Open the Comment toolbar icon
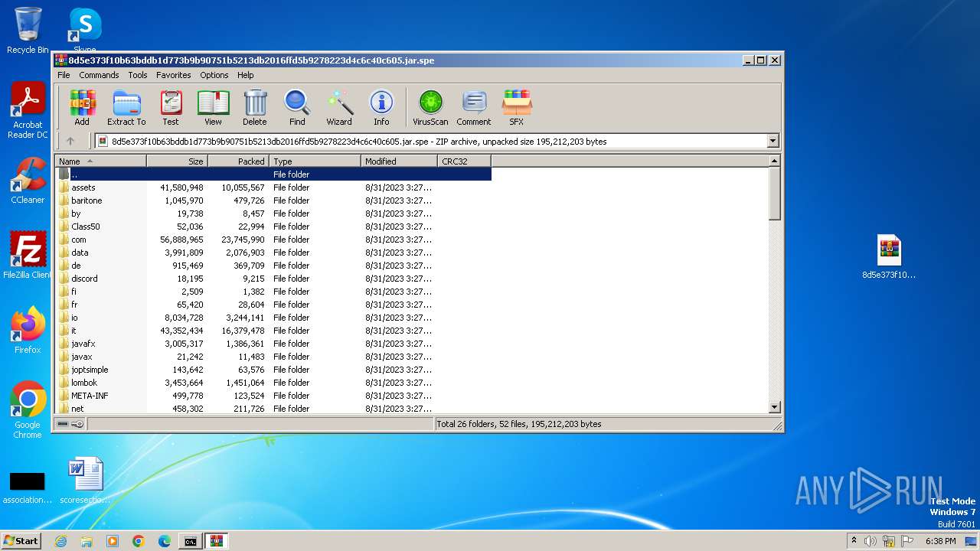The width and height of the screenshot is (980, 551). coord(474,107)
